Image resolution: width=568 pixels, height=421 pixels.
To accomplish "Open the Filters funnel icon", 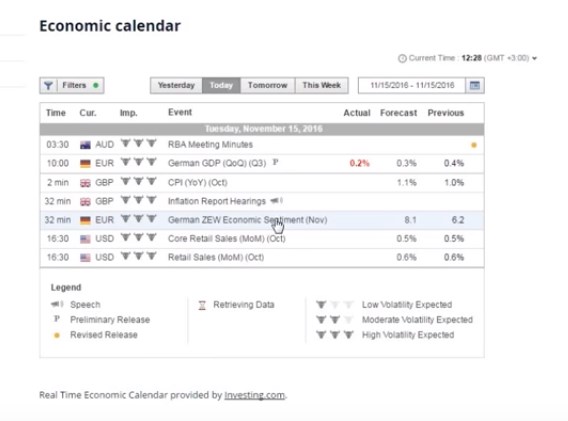I will [x=48, y=86].
